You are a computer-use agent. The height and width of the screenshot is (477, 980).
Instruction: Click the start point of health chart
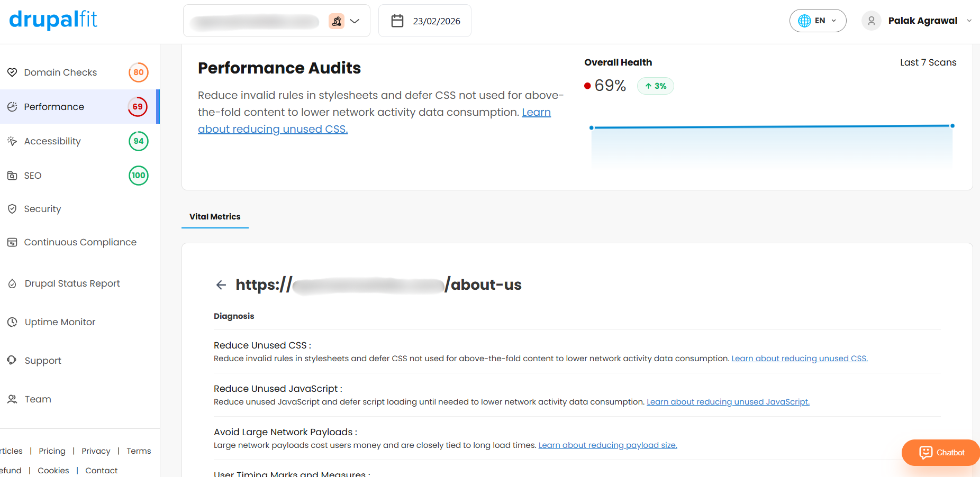[592, 127]
